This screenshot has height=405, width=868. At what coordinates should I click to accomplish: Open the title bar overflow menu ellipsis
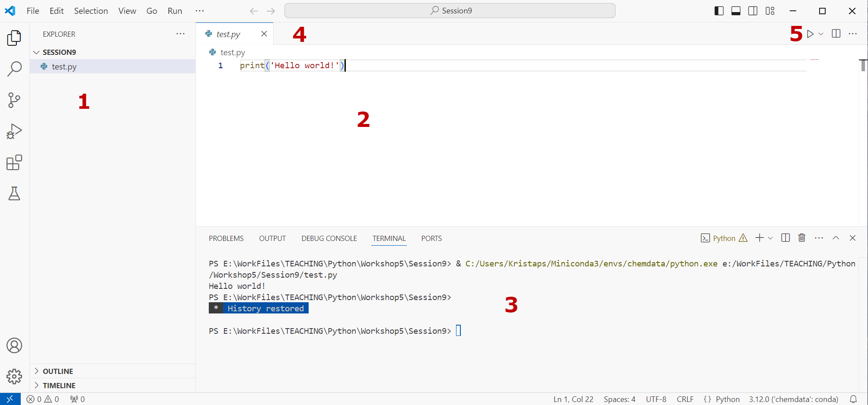click(199, 11)
